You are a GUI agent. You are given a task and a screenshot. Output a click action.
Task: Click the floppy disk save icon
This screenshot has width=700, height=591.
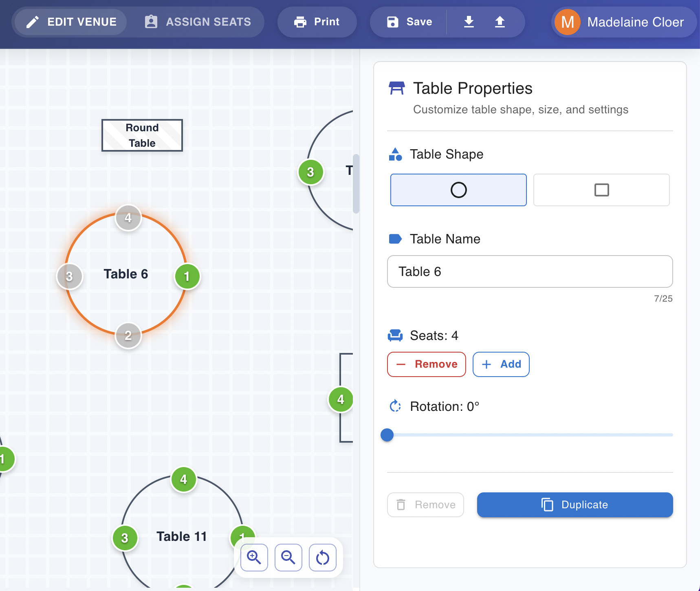coord(393,22)
